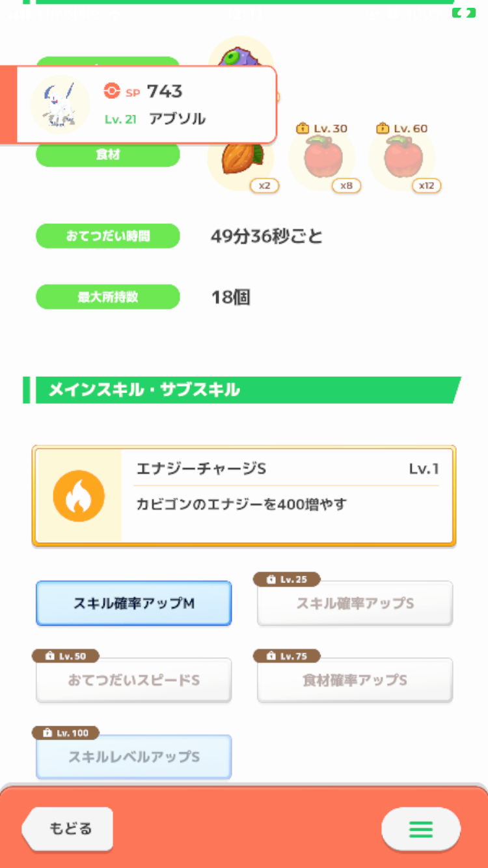This screenshot has width=488, height=868.
Task: Tap the locked スキル確率アップS subskill
Action: tap(355, 604)
